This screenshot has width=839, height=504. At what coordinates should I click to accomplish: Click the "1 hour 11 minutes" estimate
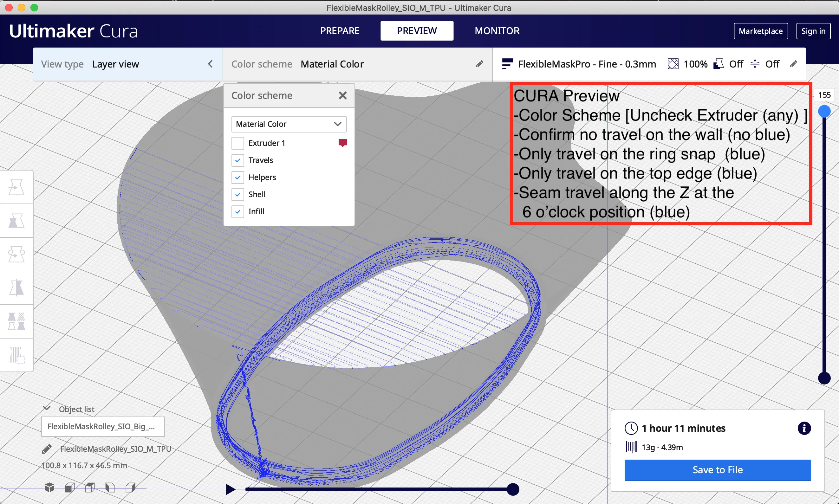[x=683, y=428]
